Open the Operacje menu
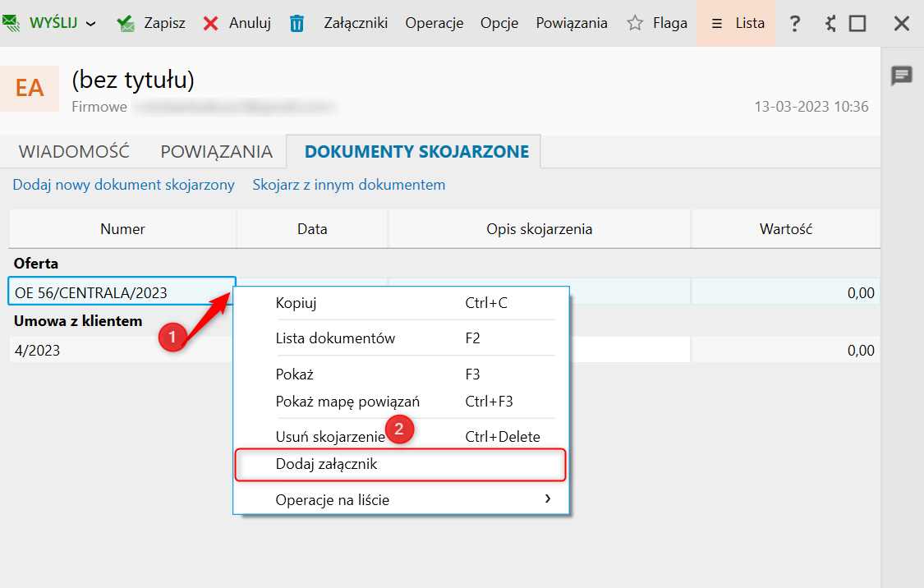The width and height of the screenshot is (924, 588). point(434,23)
